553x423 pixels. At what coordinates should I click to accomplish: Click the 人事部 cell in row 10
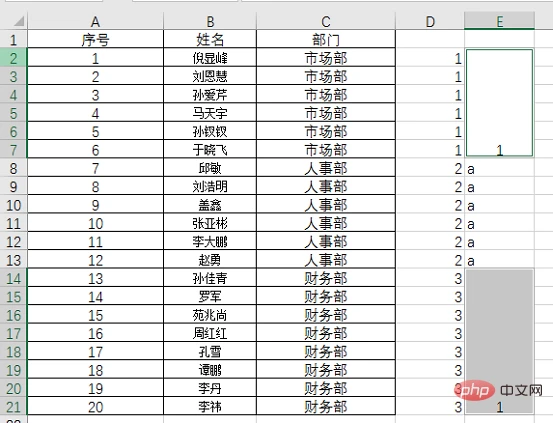coord(326,205)
